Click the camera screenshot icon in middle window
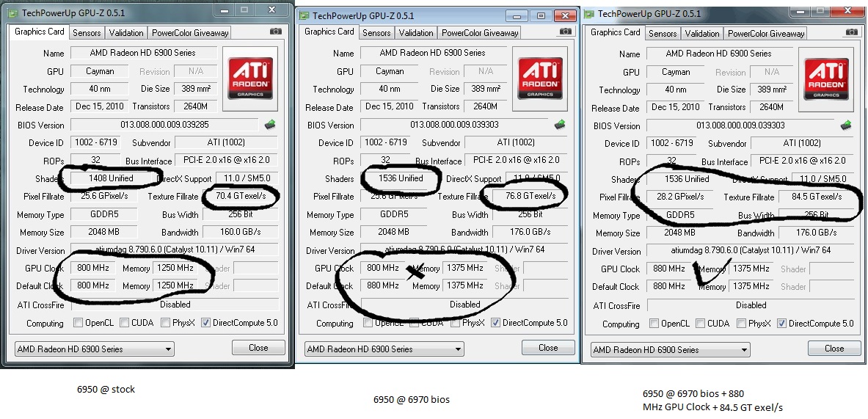Image resolution: width=868 pixels, height=419 pixels. pos(565,32)
